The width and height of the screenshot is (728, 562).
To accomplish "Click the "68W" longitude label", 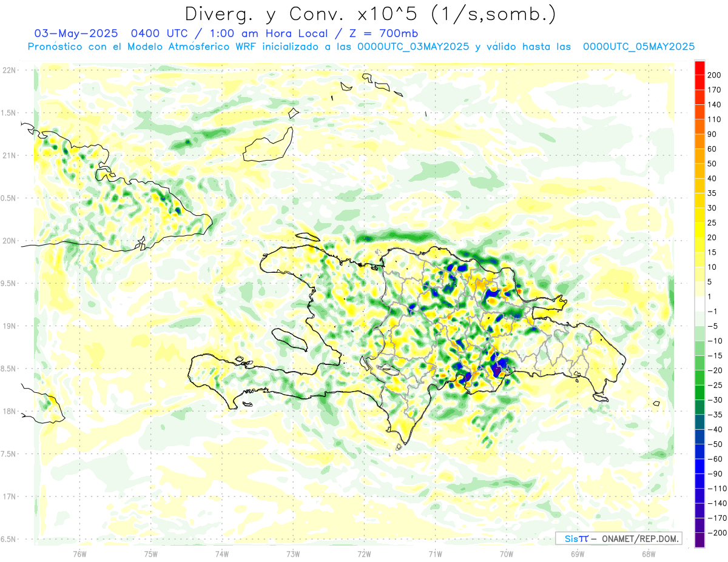I will 649,554.
